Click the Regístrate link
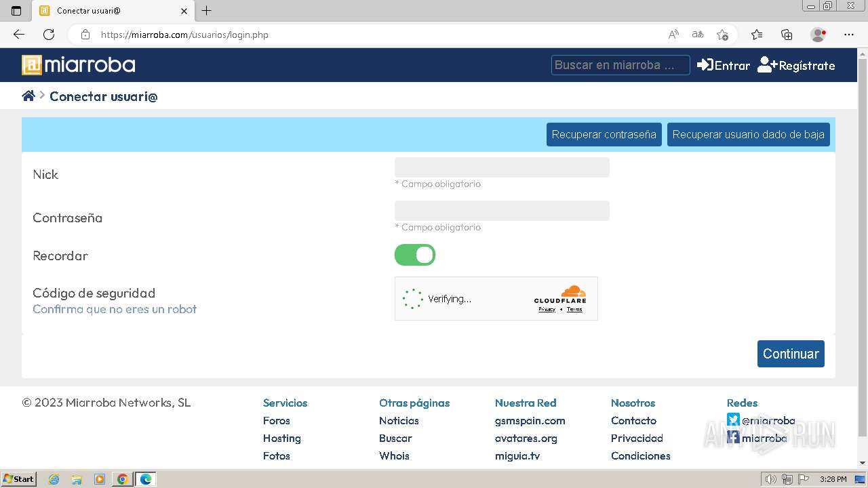The width and height of the screenshot is (868, 488). [796, 65]
